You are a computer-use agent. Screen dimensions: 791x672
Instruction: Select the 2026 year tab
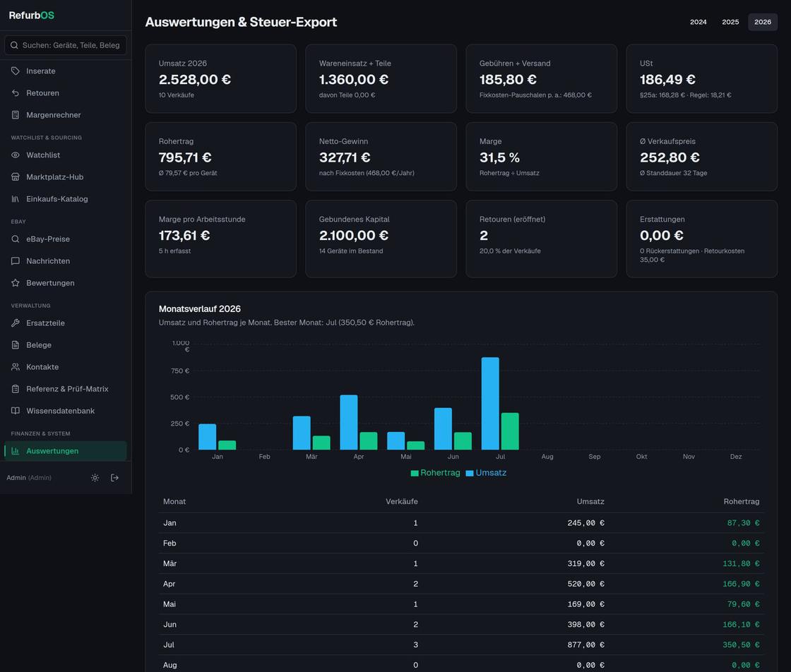[x=762, y=22]
